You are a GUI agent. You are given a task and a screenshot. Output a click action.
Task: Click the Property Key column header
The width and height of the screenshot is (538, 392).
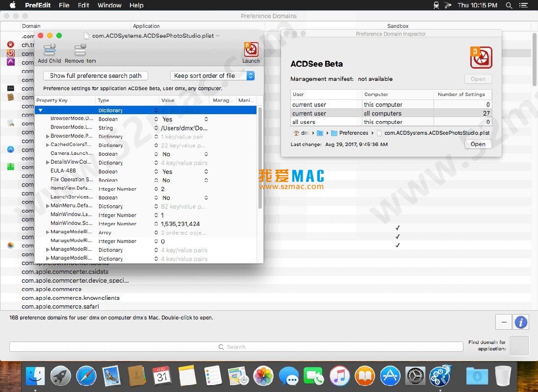[65, 100]
